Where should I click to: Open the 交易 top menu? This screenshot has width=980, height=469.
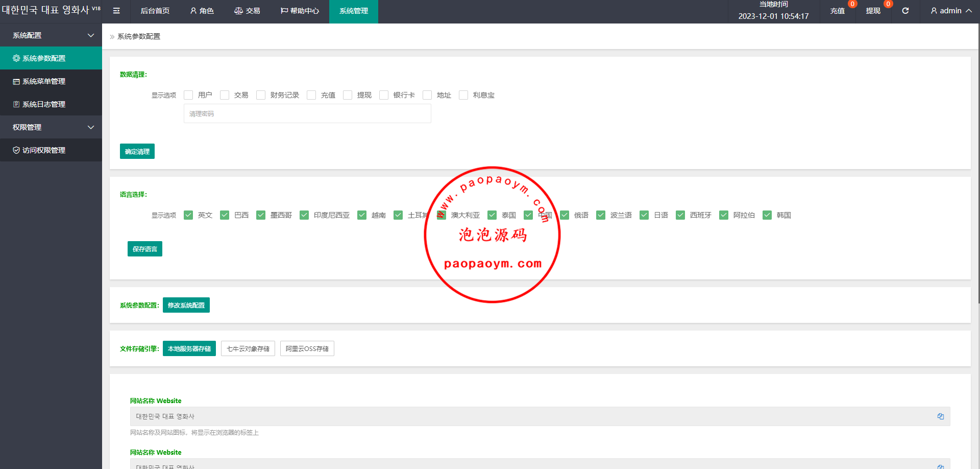247,11
